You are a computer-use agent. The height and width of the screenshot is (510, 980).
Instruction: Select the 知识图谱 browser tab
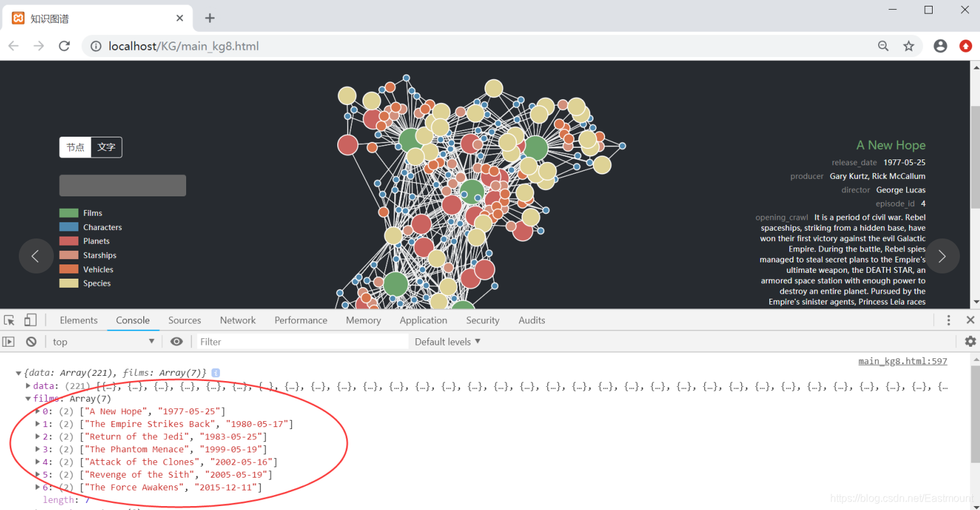[97, 18]
